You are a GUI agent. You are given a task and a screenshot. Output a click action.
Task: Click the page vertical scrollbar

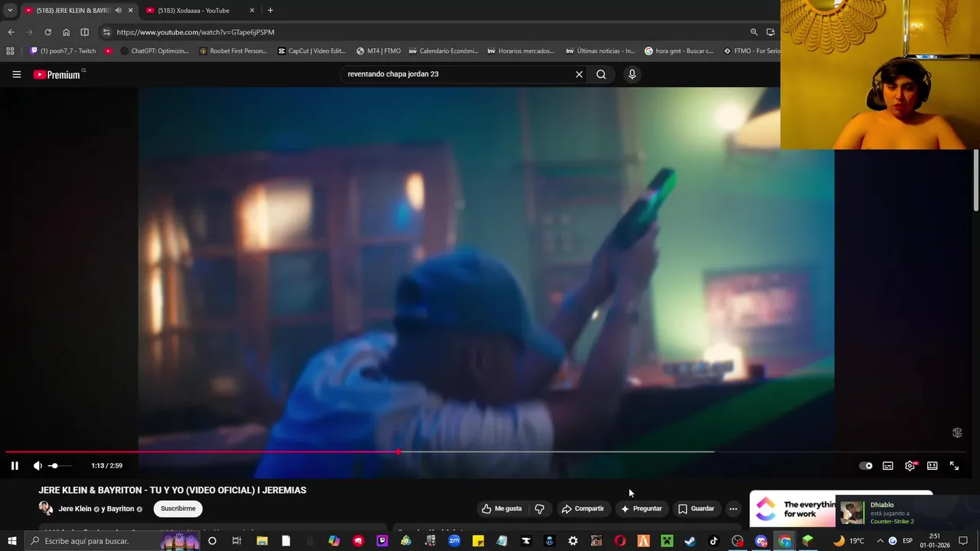[975, 180]
